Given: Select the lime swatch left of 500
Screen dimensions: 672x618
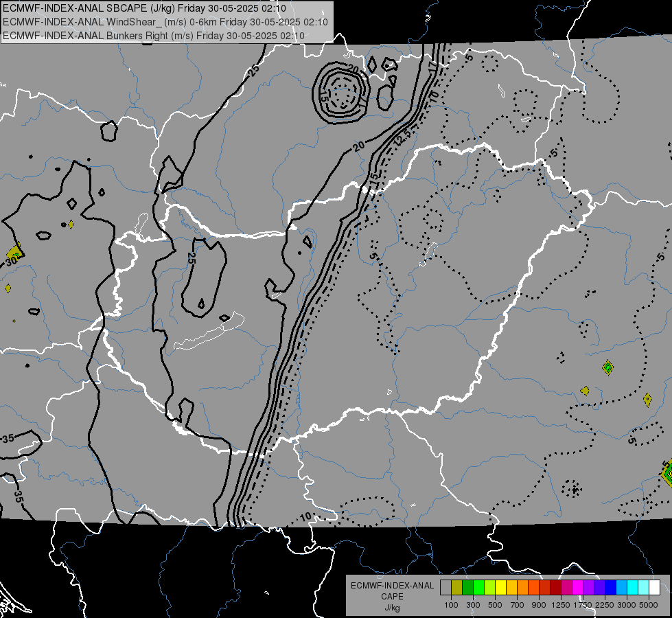Looking at the screenshot, I should click(490, 588).
